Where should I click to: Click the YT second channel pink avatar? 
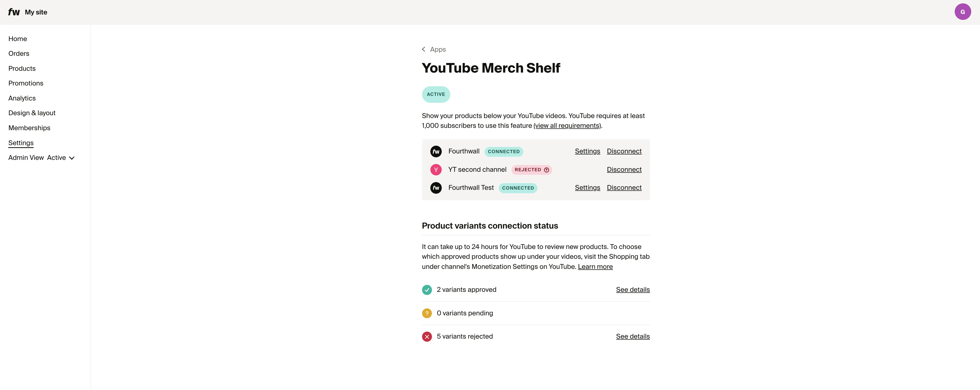(x=436, y=169)
